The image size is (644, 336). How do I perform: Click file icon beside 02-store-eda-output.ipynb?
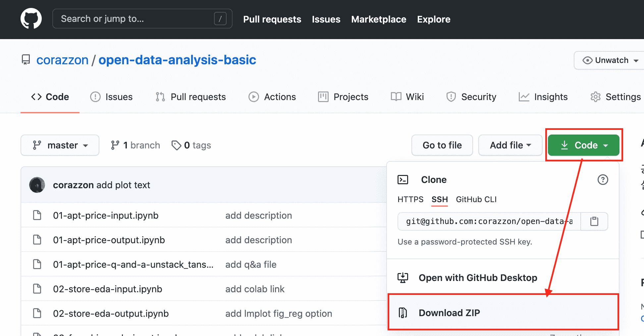(37, 313)
